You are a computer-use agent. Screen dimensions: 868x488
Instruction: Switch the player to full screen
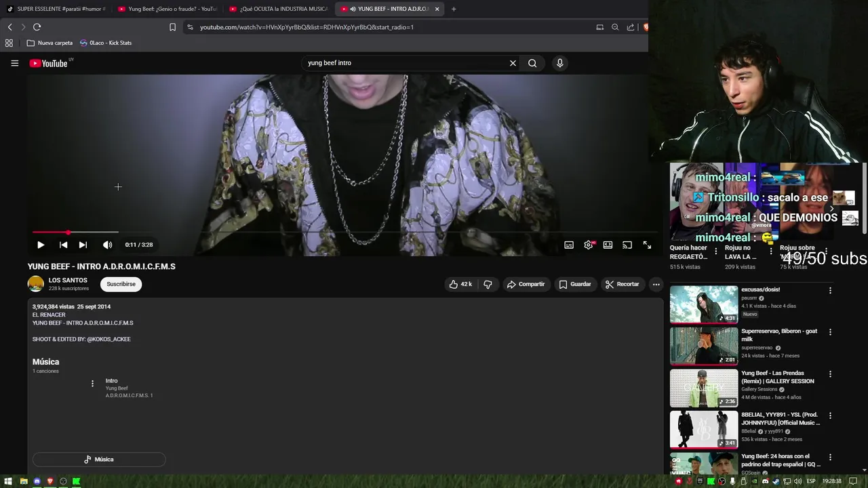coord(647,245)
